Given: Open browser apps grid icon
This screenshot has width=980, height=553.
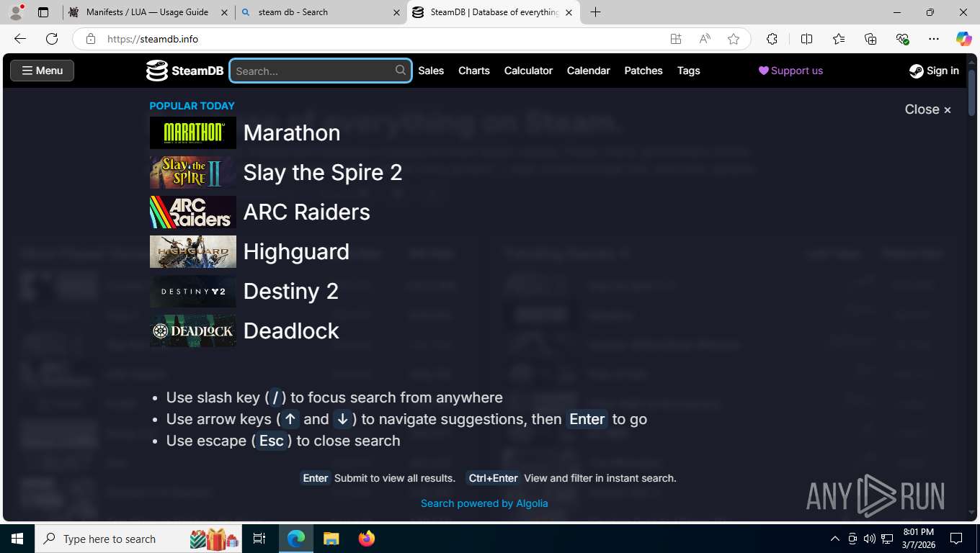Looking at the screenshot, I should [x=676, y=39].
